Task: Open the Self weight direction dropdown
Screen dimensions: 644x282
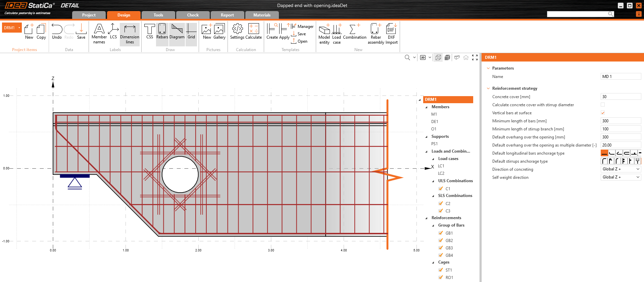Action: pos(621,177)
